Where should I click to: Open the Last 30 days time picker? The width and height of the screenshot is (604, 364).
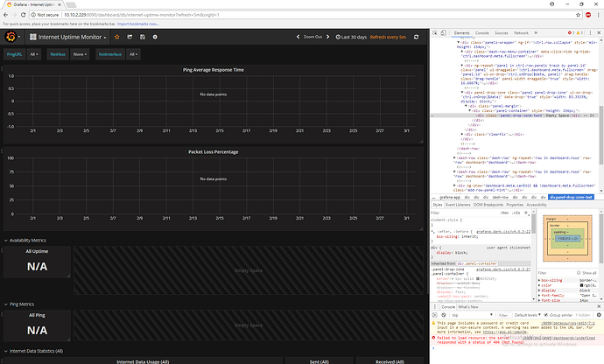(x=351, y=37)
